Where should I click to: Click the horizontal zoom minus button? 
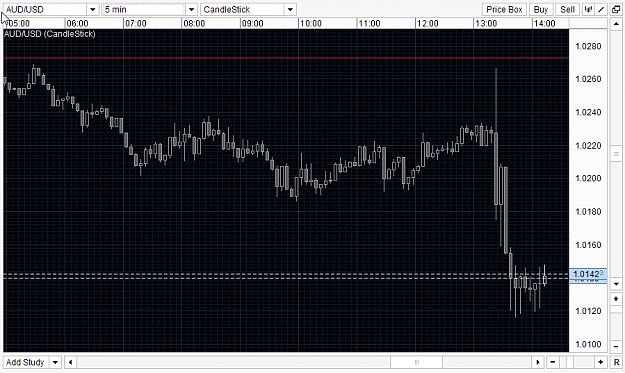pyautogui.click(x=552, y=362)
